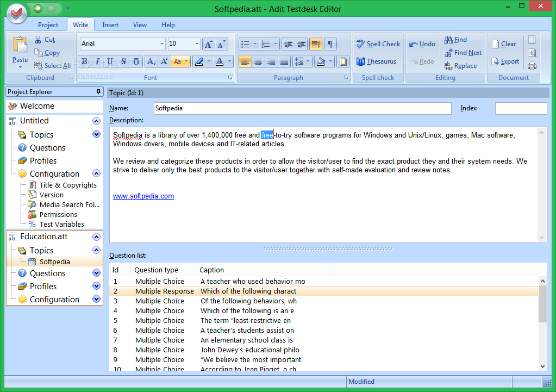Decrease paragraph indent
The height and width of the screenshot is (392, 556).
(x=288, y=44)
